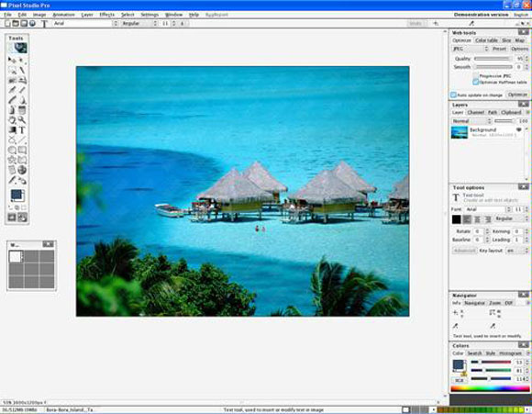Click the Save toolbar icon
Image resolution: width=532 pixels, height=414 pixels.
click(x=24, y=24)
